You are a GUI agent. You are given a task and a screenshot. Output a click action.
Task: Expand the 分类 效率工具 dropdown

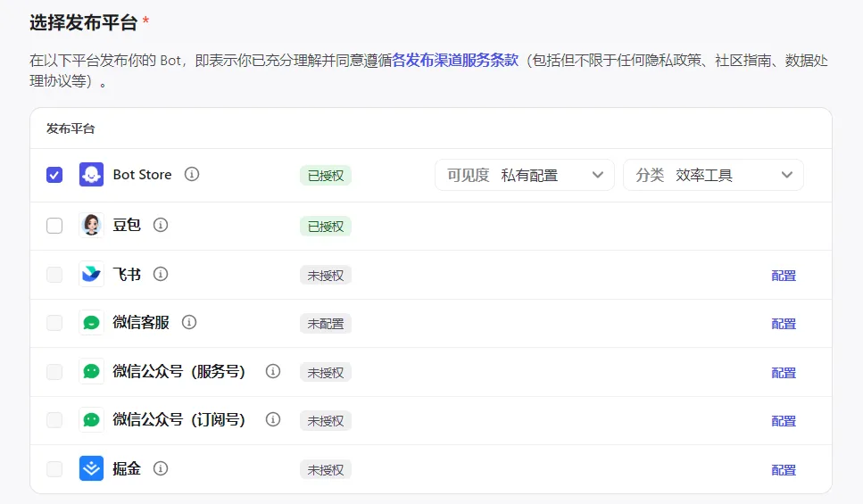pyautogui.click(x=713, y=175)
